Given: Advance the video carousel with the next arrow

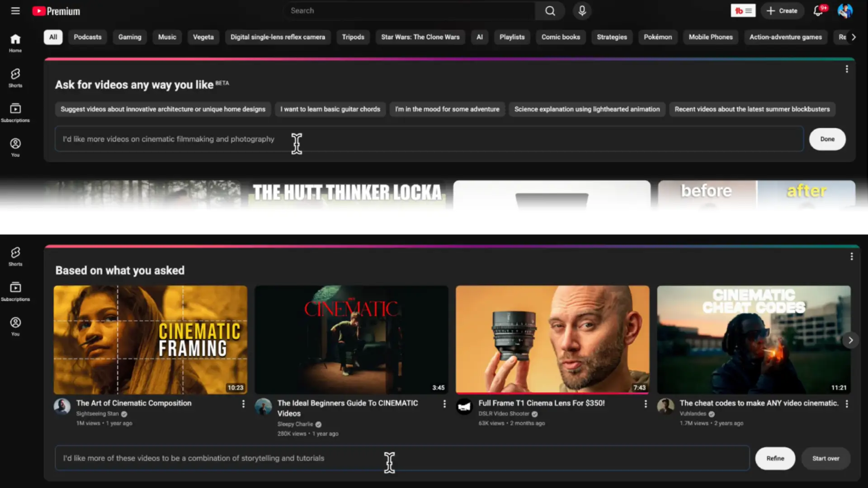Looking at the screenshot, I should pos(850,340).
